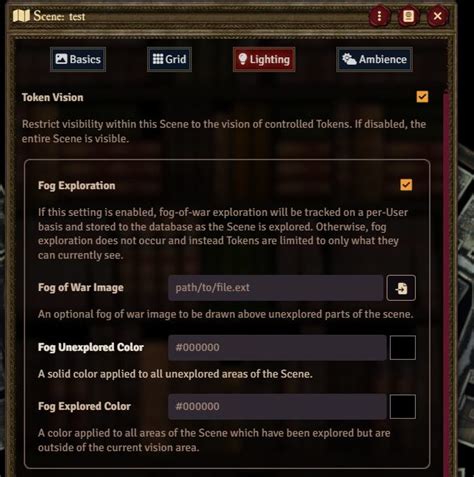Disable the Token Vision checkbox
Screen dimensions: 474x477
click(422, 97)
